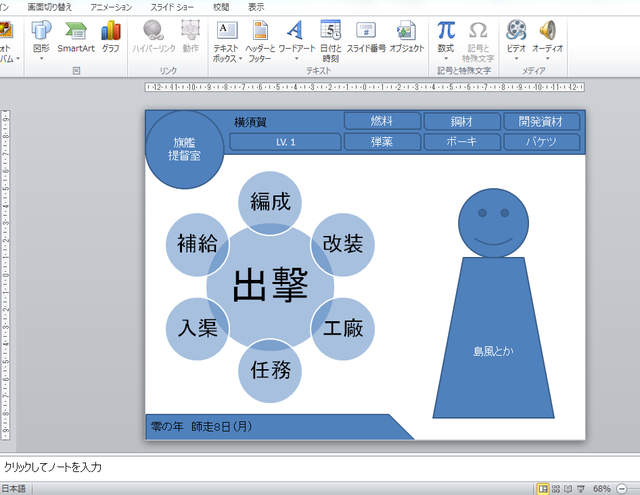This screenshot has height=495, width=640.
Task: Click the ヘッダーとフッター icon
Action: coord(260,36)
